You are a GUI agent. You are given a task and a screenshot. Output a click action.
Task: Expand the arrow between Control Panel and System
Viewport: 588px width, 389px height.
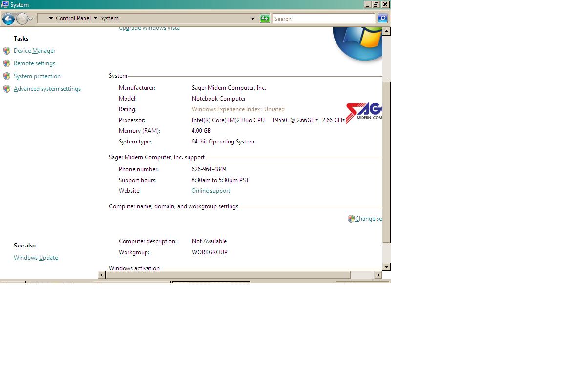pos(95,18)
